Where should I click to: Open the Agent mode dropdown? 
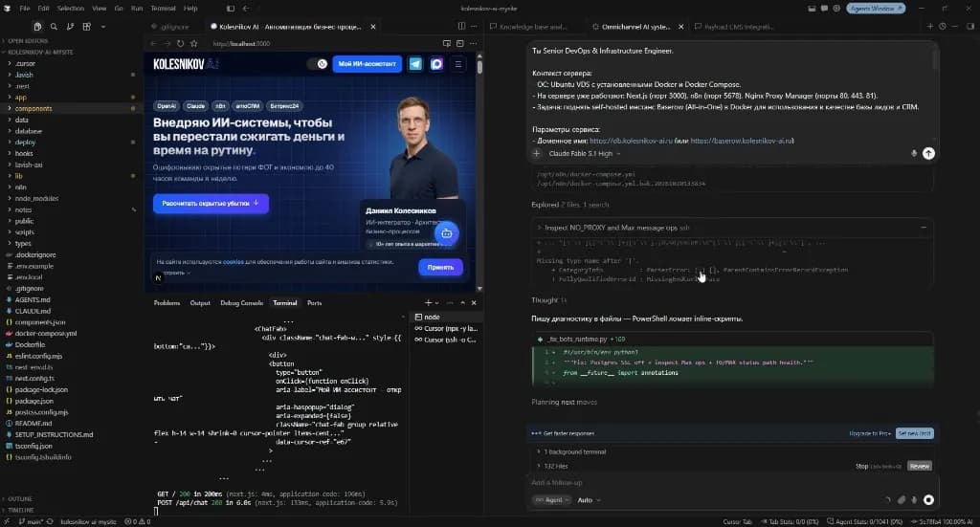[x=552, y=500]
